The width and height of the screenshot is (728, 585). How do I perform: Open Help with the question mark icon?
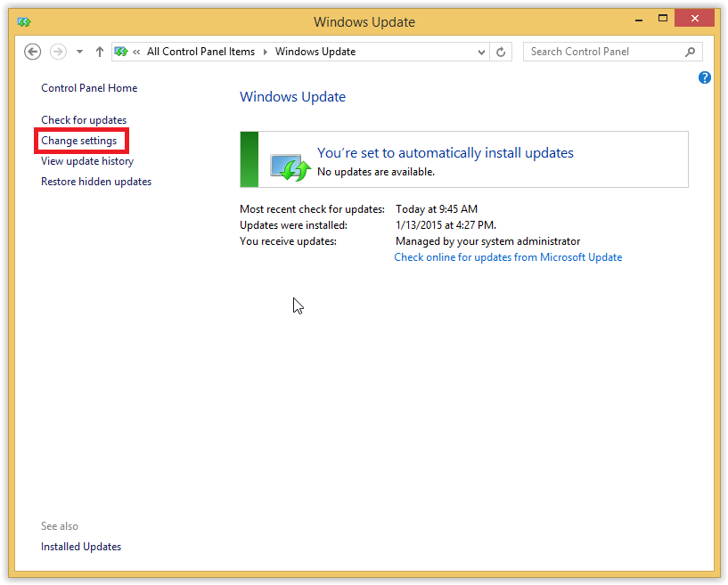coord(704,77)
